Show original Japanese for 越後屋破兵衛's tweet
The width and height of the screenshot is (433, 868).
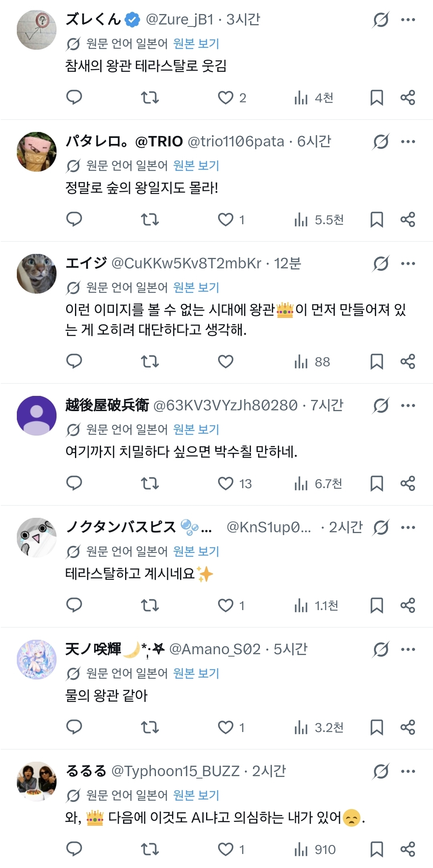tap(196, 430)
